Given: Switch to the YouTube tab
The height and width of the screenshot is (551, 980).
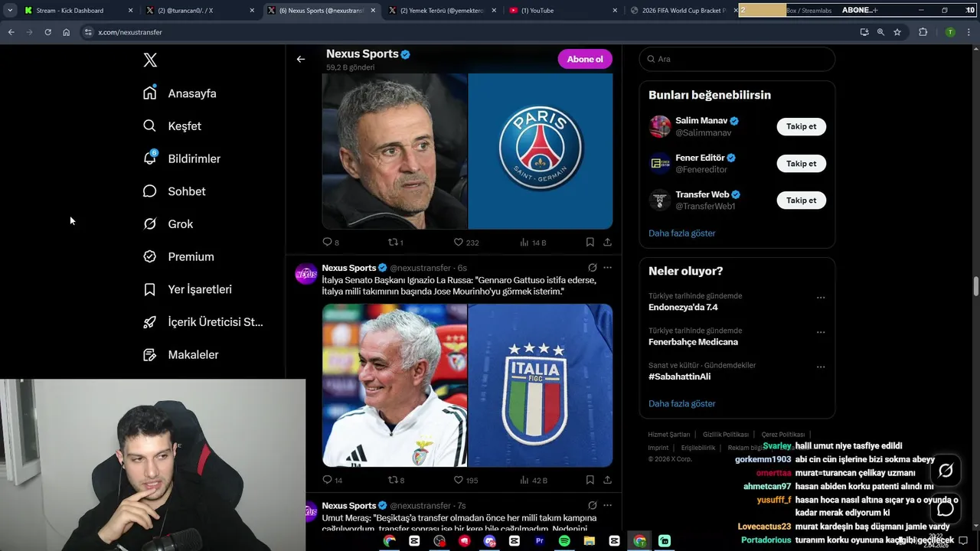Looking at the screenshot, I should 563,11.
